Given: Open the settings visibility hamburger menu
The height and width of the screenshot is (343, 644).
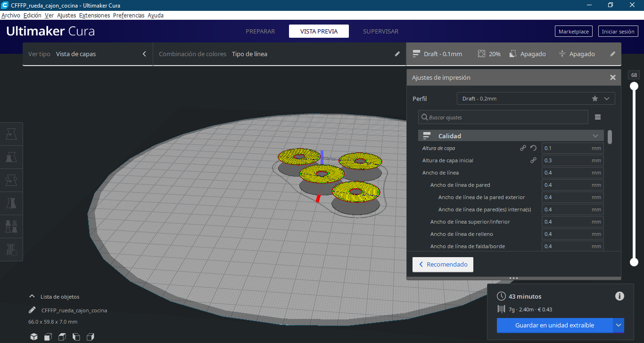Looking at the screenshot, I should click(x=598, y=117).
